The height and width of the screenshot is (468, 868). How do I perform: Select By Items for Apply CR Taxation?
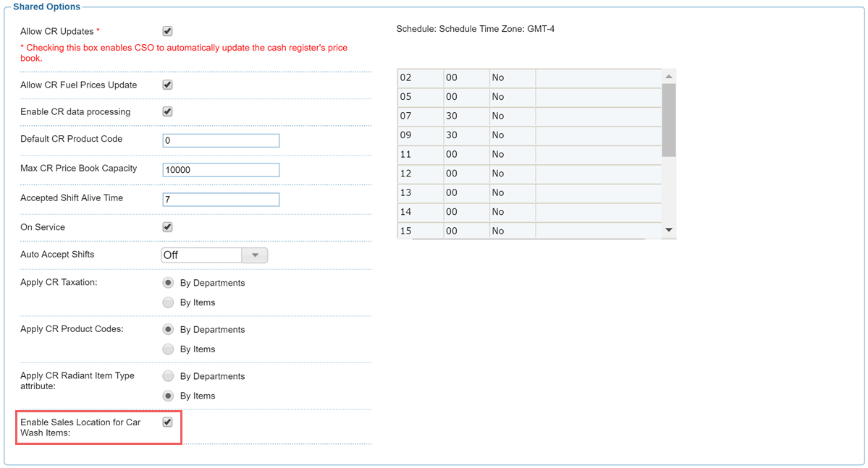click(x=168, y=302)
